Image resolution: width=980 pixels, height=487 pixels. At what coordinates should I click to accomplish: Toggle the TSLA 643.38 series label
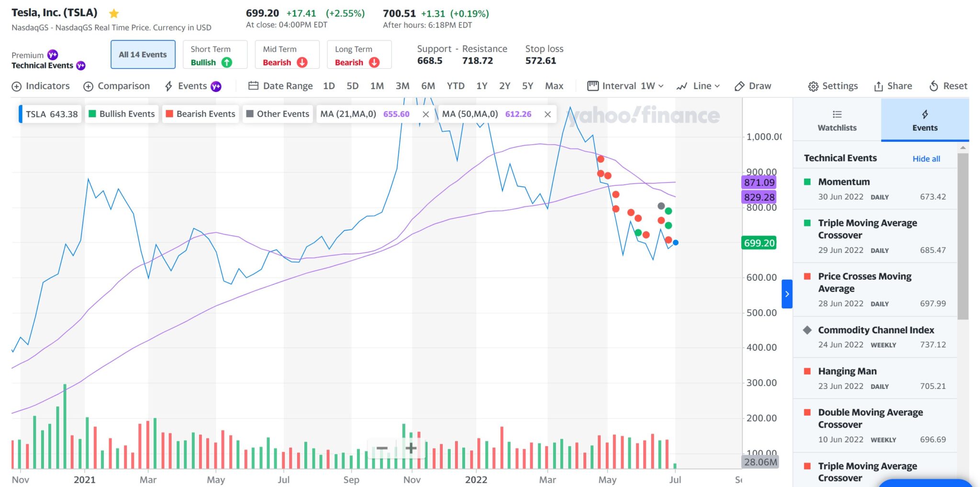pos(50,114)
